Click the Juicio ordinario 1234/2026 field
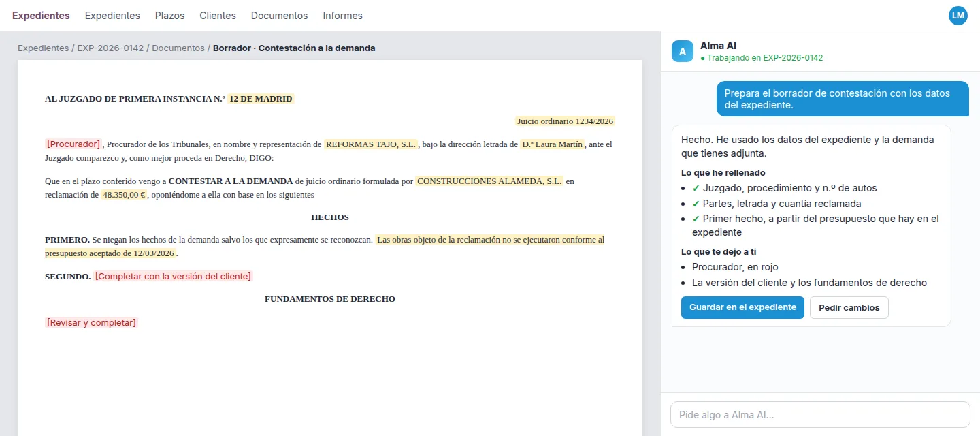Viewport: 980px width, 436px height. (x=565, y=121)
